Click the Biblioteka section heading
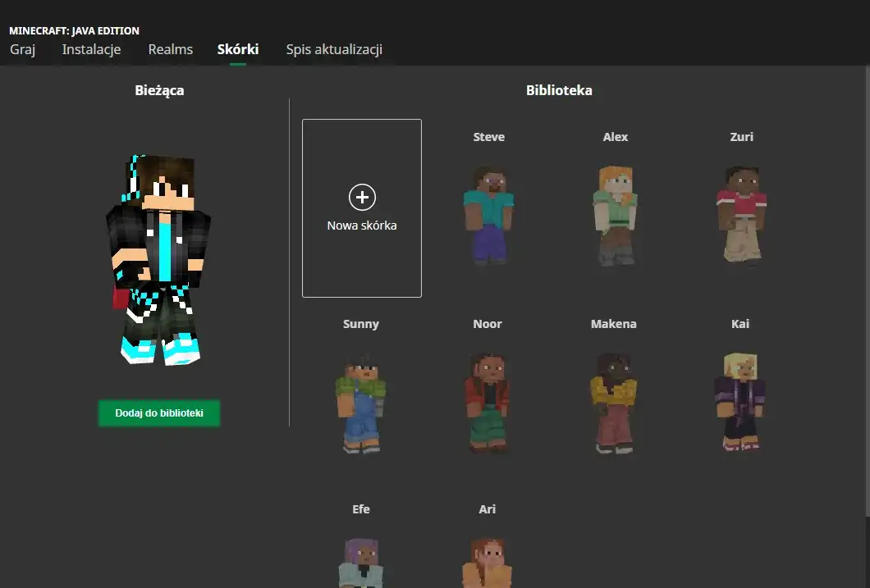This screenshot has height=588, width=870. click(560, 90)
